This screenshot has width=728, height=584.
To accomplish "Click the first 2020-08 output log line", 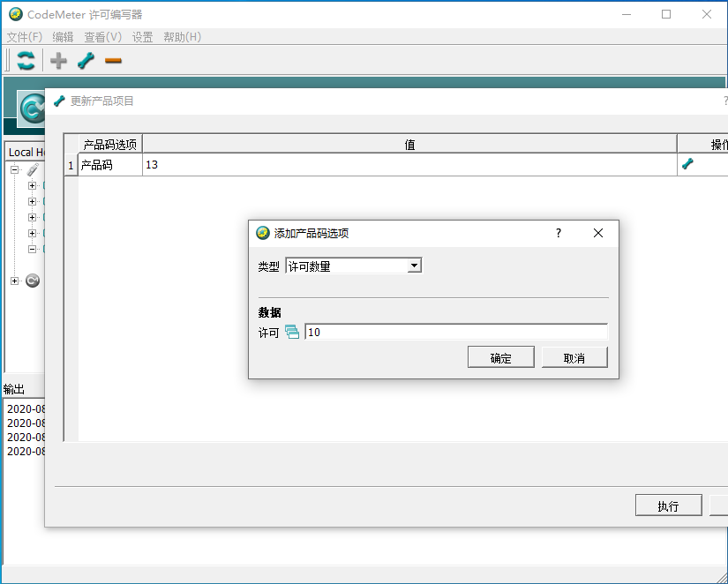I will click(x=26, y=409).
